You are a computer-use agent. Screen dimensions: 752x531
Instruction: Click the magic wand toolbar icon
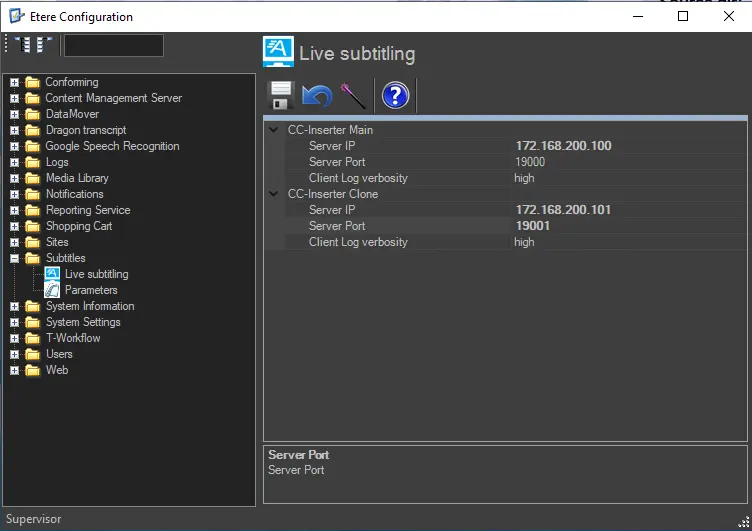[353, 96]
